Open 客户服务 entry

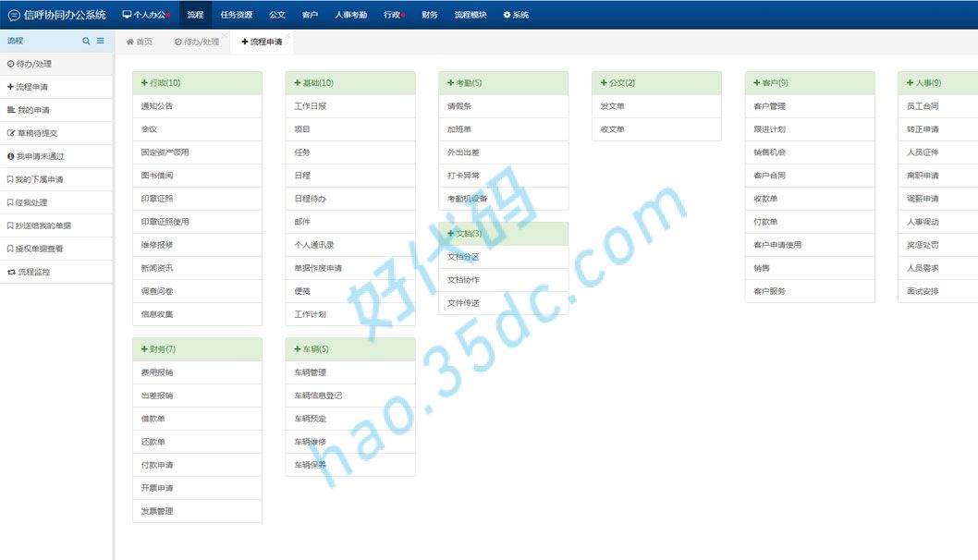pyautogui.click(x=810, y=291)
